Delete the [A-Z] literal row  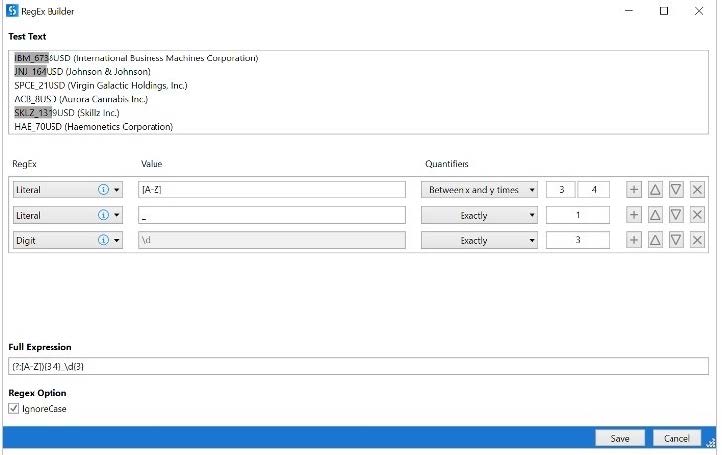click(697, 190)
